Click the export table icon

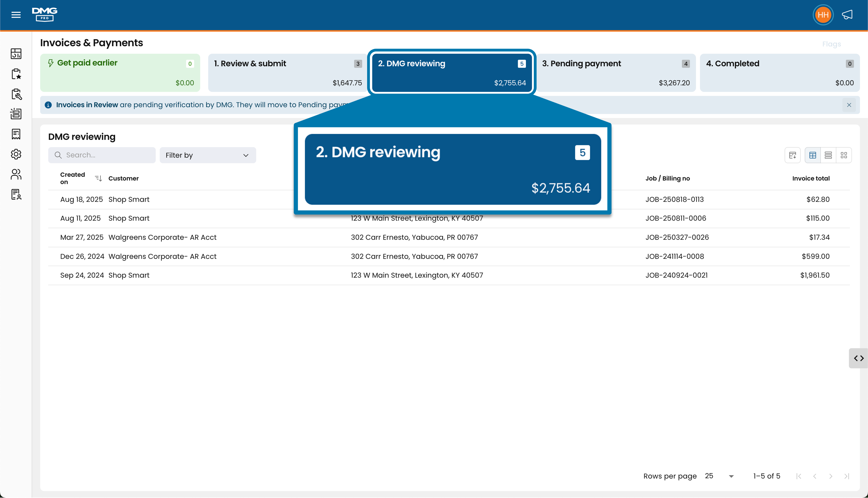pos(792,155)
